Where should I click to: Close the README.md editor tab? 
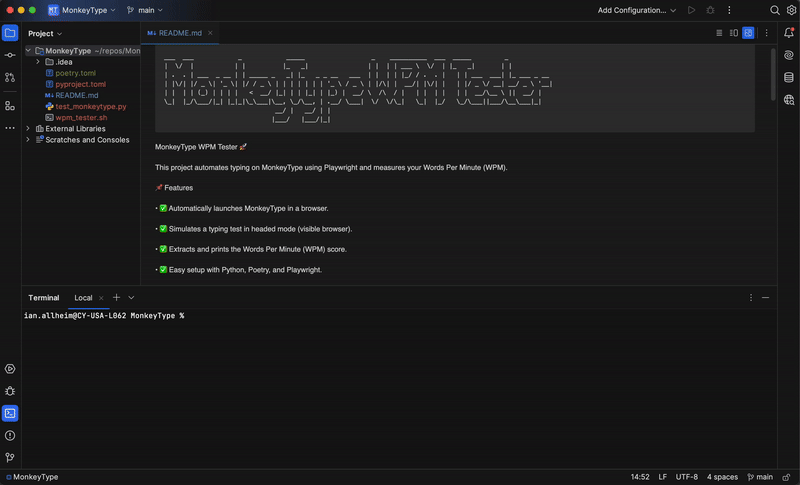[210, 33]
